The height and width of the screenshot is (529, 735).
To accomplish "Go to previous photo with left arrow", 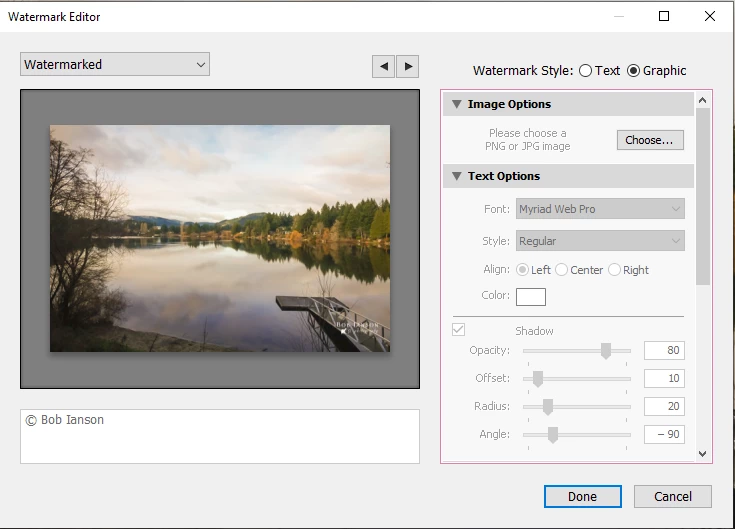I will click(x=383, y=67).
